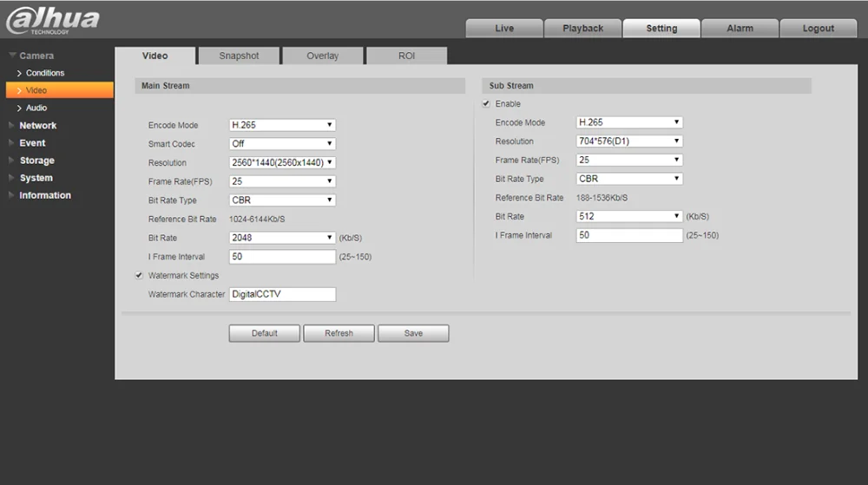Click the Refresh button
The image size is (868, 485).
click(339, 333)
